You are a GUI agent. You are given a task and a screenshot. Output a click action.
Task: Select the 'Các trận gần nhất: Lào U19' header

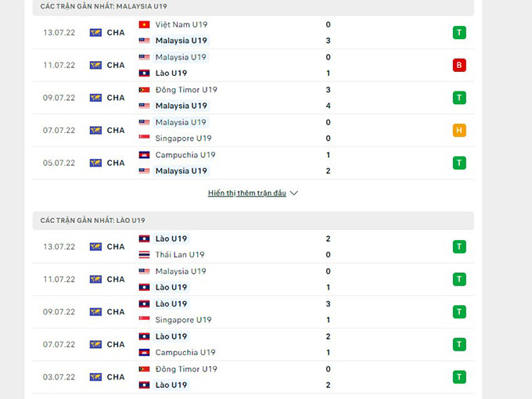pos(93,221)
